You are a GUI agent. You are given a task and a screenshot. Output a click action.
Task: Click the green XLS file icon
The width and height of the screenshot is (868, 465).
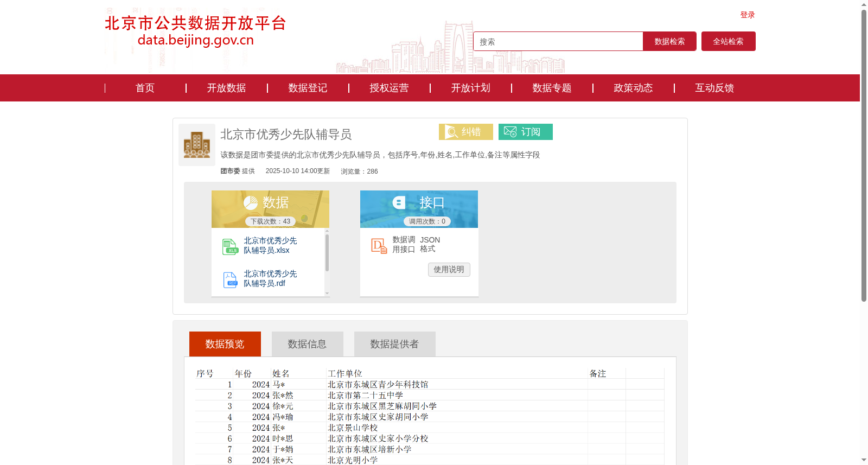tap(230, 246)
